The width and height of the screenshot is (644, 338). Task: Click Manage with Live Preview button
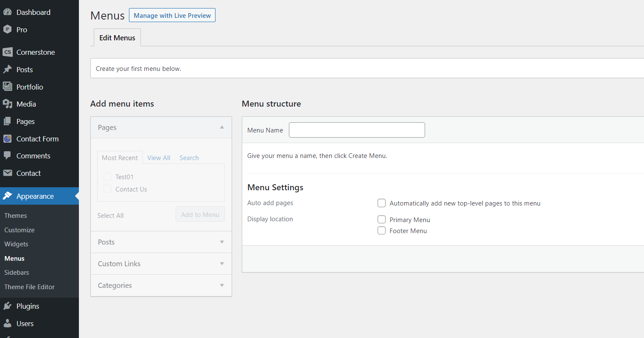point(172,15)
